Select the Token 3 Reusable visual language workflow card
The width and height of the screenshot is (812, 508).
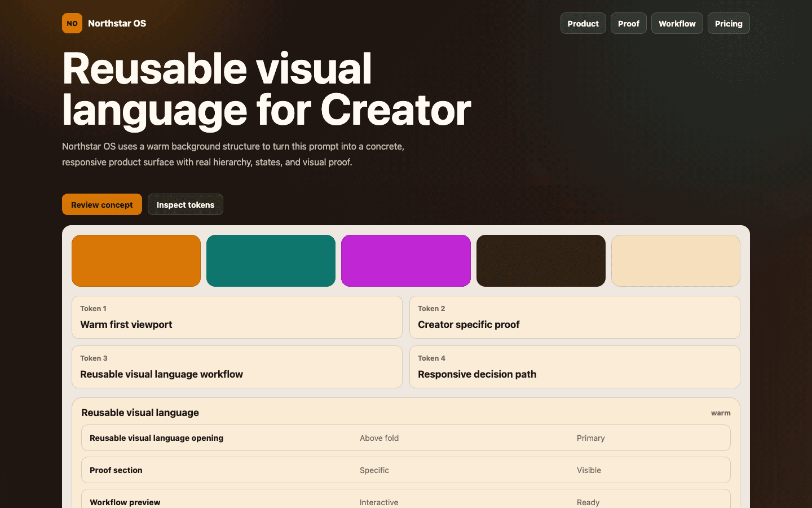pos(237,367)
